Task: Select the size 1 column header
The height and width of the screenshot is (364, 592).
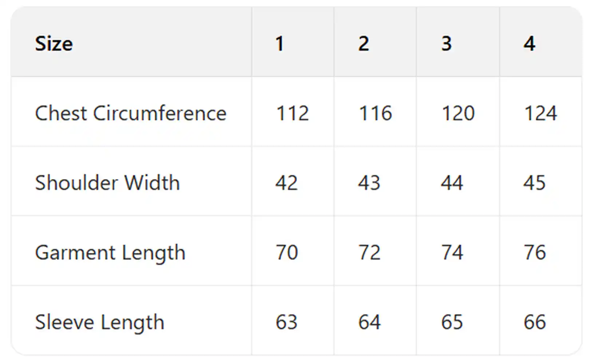Action: (x=279, y=44)
